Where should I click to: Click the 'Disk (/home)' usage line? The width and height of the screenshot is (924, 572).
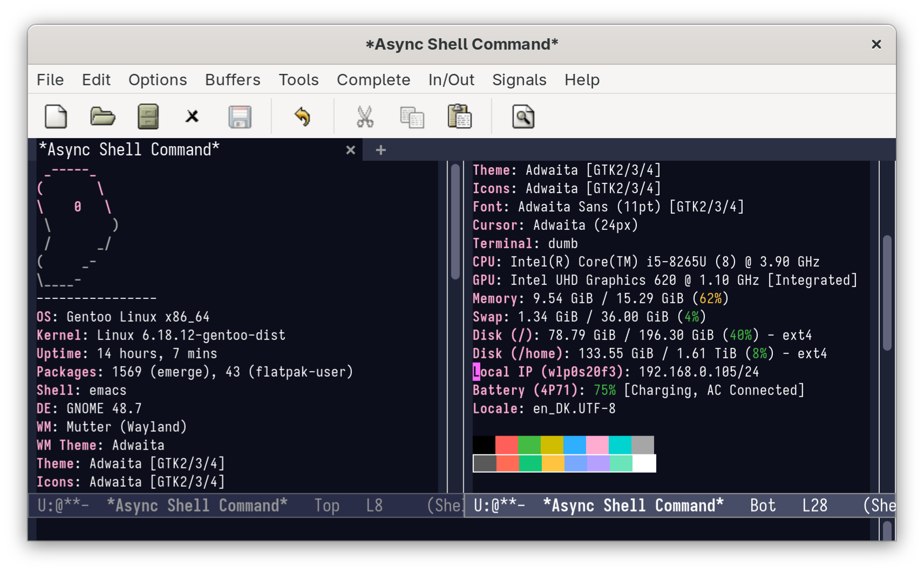(x=650, y=353)
